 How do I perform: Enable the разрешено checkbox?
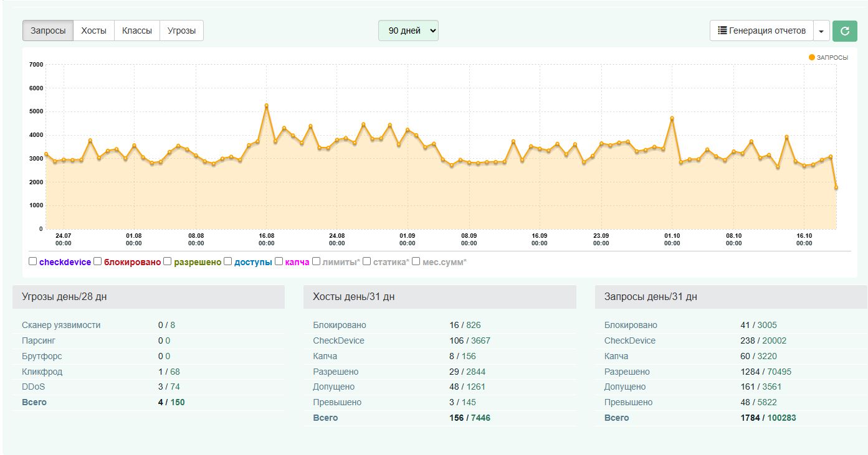(x=168, y=261)
